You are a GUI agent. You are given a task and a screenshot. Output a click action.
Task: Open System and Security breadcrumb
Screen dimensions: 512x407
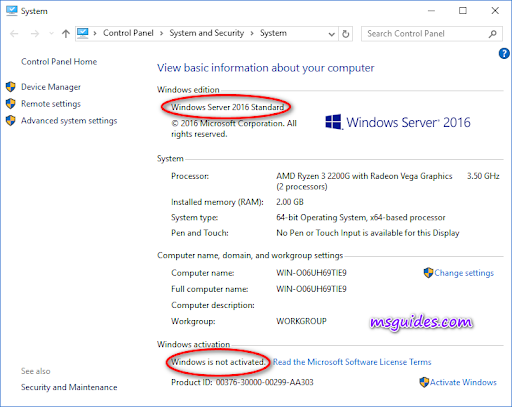pos(207,33)
